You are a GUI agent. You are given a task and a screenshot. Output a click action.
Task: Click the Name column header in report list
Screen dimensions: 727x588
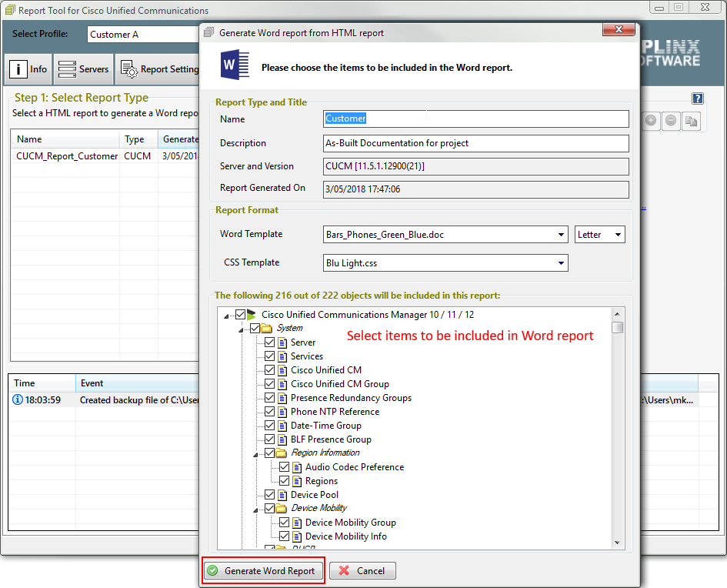tap(65, 139)
